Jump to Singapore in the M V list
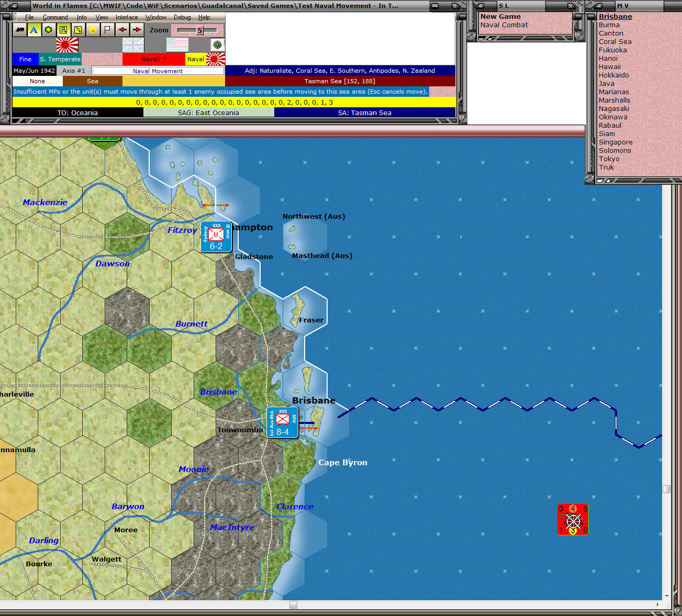 (616, 142)
